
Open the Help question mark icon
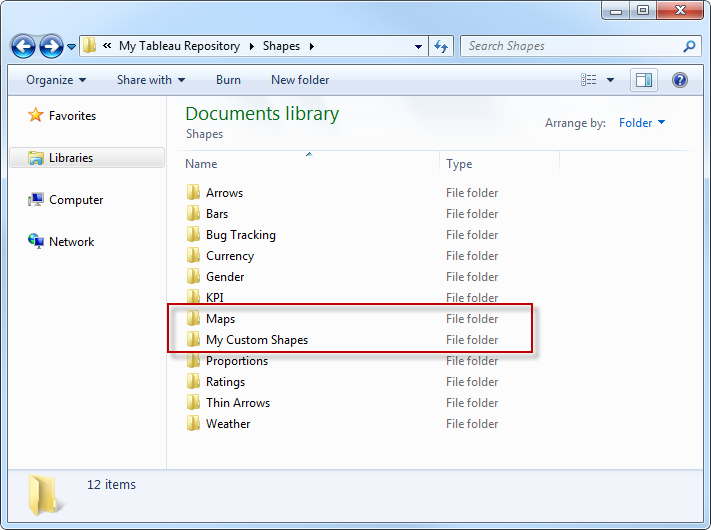click(x=680, y=80)
